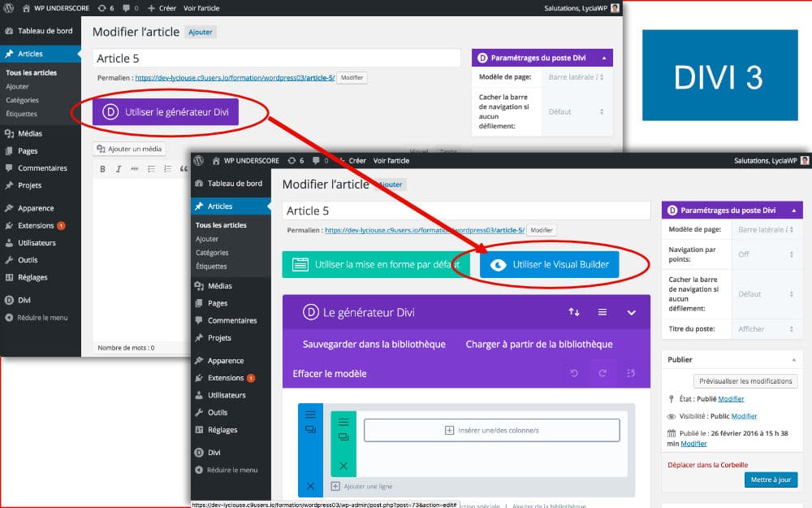Screen dimensions: 812x508
Task: Click the portability icon in the Divi builder bar
Action: (629, 372)
